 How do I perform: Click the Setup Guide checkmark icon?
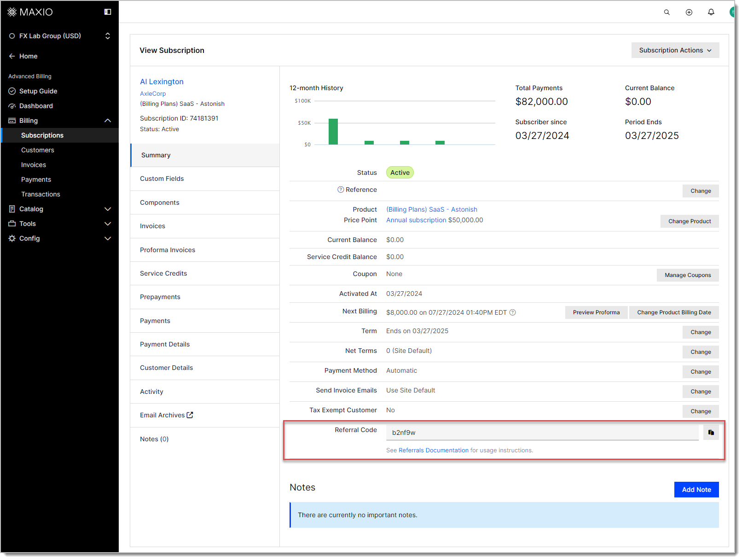tap(12, 91)
